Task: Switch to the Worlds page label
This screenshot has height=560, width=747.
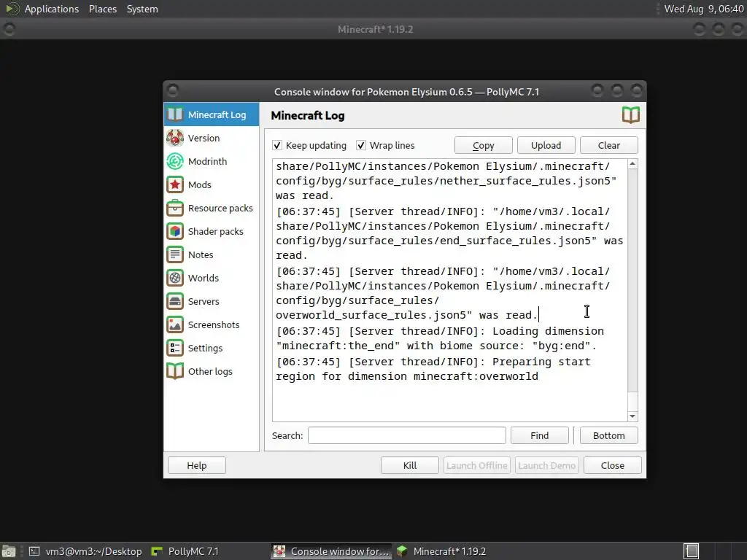Action: click(x=204, y=278)
